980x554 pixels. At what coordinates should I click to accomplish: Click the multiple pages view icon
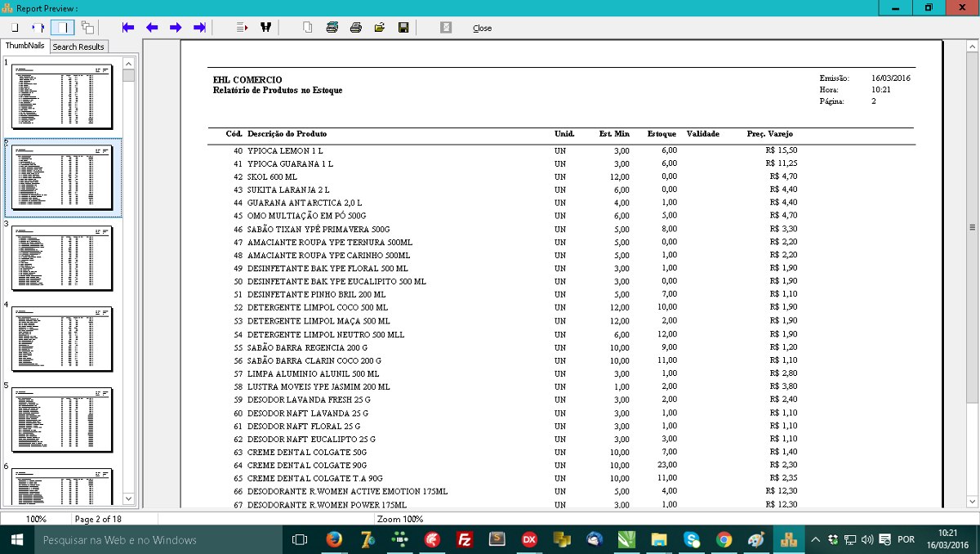(87, 28)
